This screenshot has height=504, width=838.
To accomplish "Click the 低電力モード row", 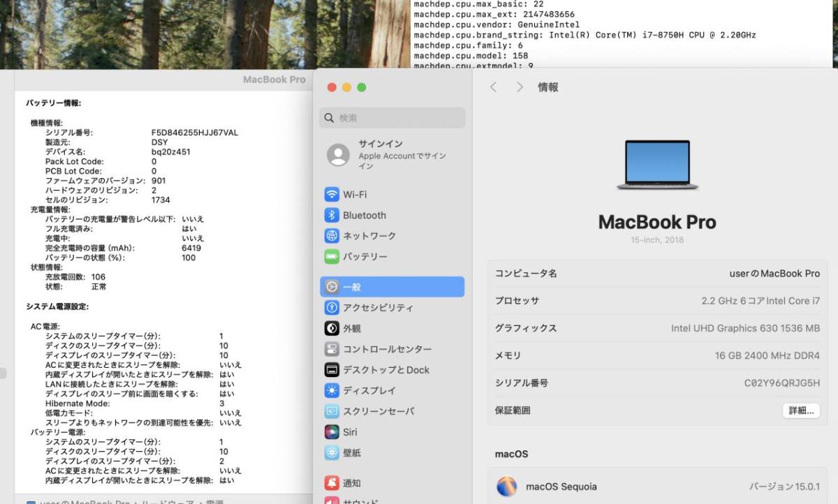I will point(143,413).
